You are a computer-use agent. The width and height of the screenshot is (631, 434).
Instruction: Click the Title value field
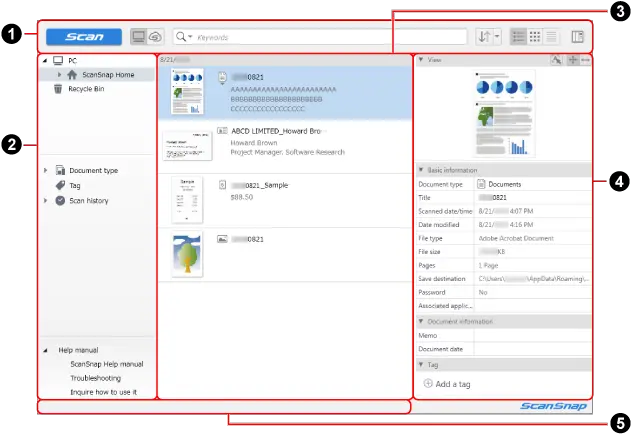[x=532, y=198]
